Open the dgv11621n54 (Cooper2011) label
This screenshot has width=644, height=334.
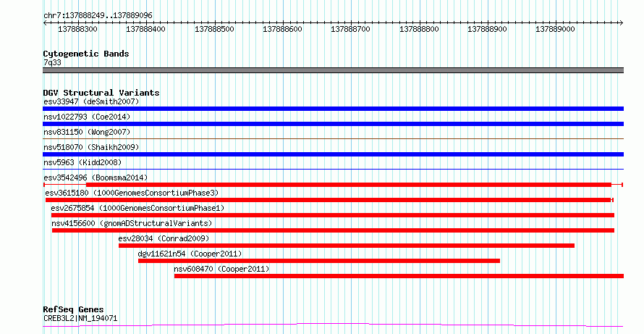190,254
